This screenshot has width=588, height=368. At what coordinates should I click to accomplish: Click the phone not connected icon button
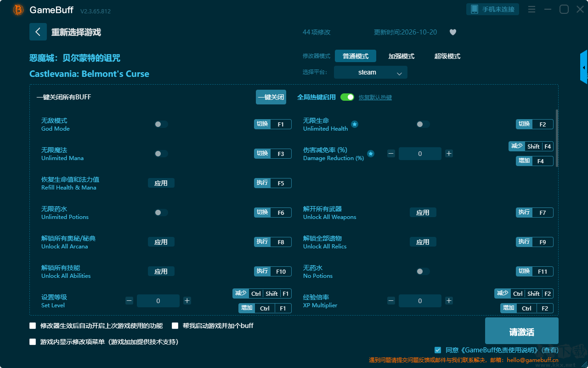click(493, 9)
